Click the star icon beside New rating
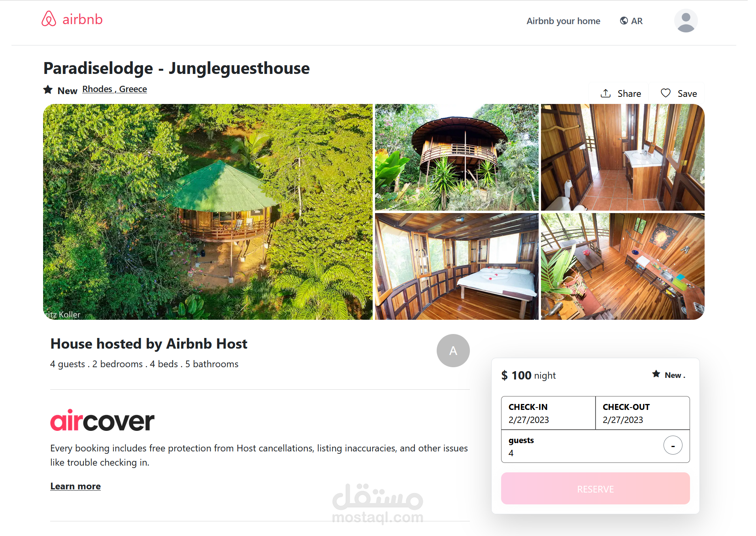Screen dimensions: 756x536 point(48,90)
